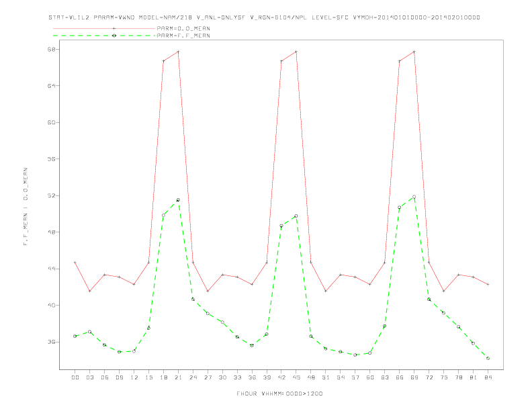Screen dimensions: 532x411
Task: Click x-axis tick label 39
Action: pyautogui.click(x=267, y=377)
